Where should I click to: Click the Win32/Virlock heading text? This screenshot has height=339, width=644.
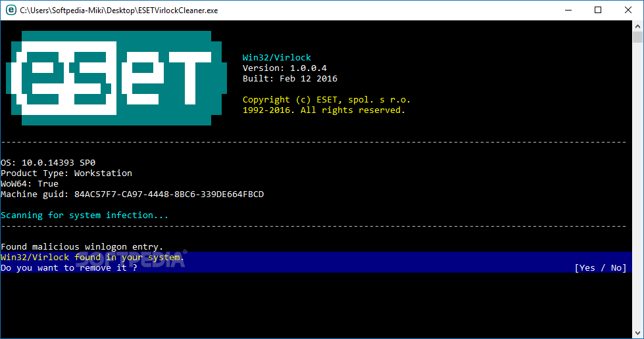tap(277, 57)
